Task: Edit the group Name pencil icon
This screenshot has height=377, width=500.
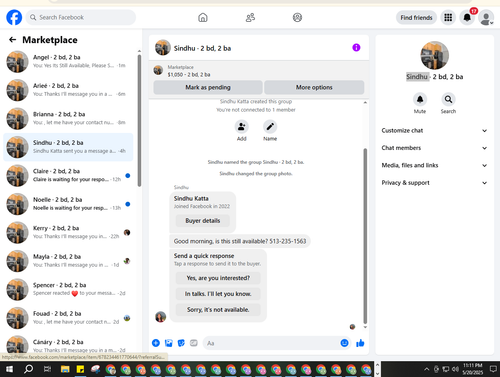Action: point(270,127)
